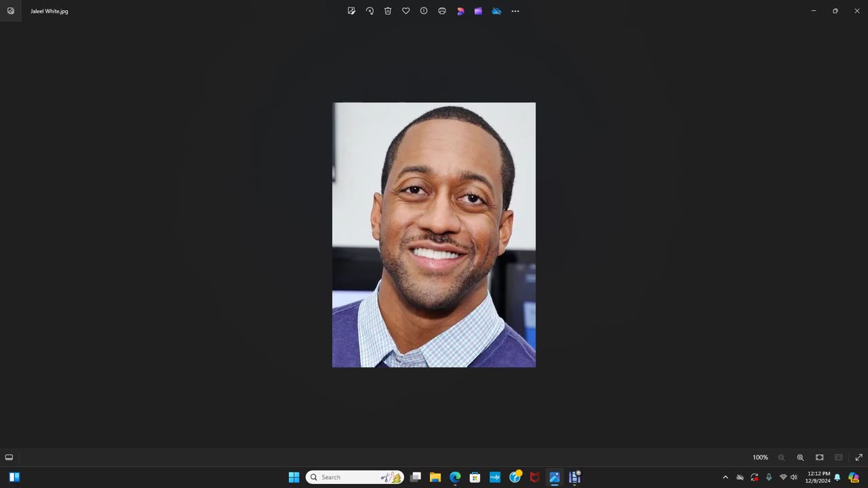868x488 pixels.
Task: Click the taskbar Search box
Action: pos(355,477)
